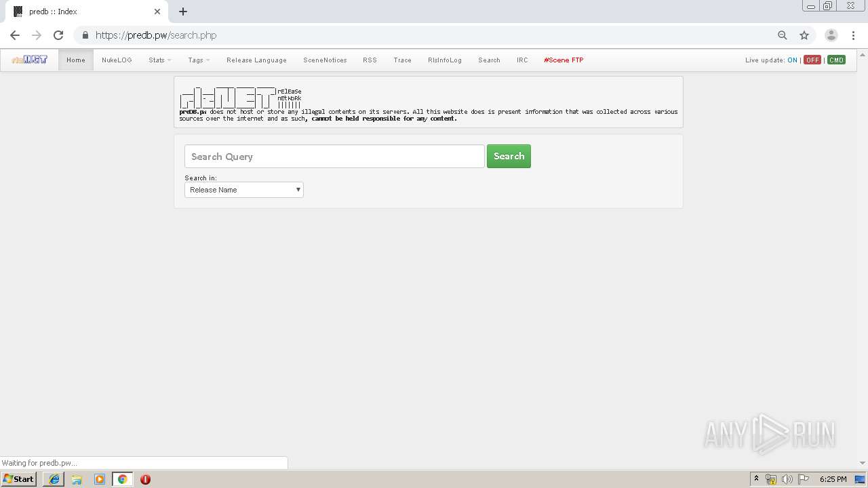Open the media player taskbar icon
The height and width of the screenshot is (488, 868).
100,479
